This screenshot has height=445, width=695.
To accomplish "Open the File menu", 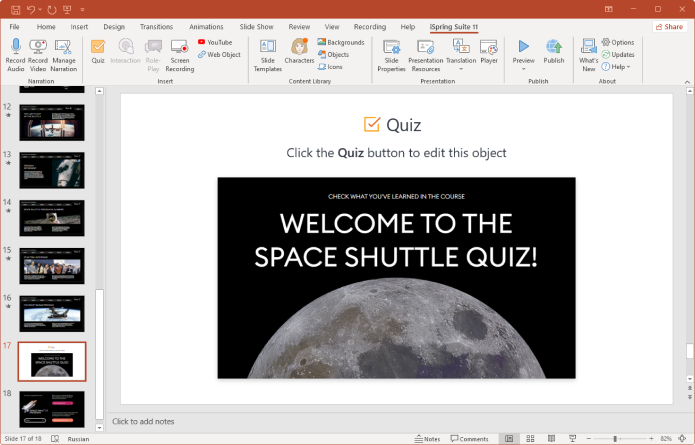I will [x=14, y=27].
